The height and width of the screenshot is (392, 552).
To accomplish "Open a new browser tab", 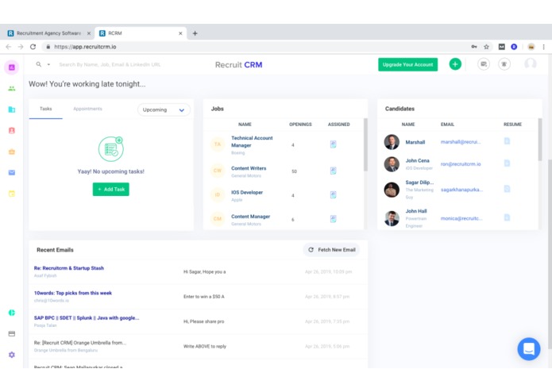I will tap(195, 33).
